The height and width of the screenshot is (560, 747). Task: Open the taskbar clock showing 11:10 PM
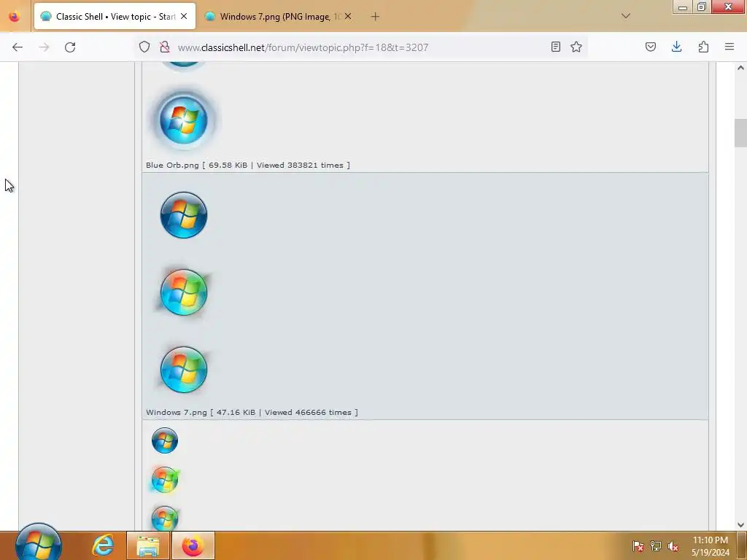coord(711,546)
